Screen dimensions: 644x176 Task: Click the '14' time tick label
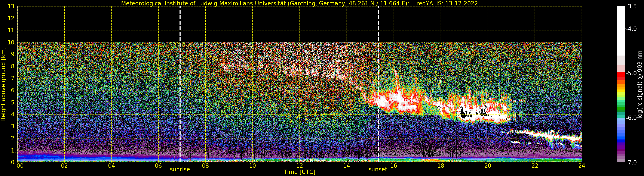pyautogui.click(x=347, y=166)
